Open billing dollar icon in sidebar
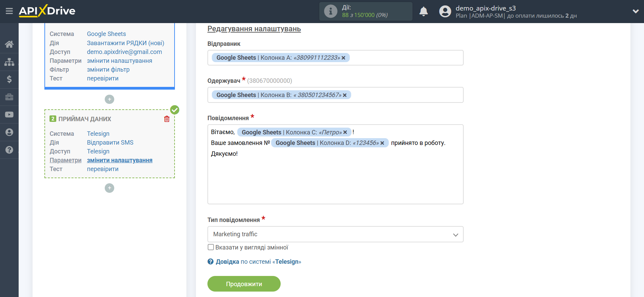This screenshot has width=644, height=297. pyautogui.click(x=9, y=79)
